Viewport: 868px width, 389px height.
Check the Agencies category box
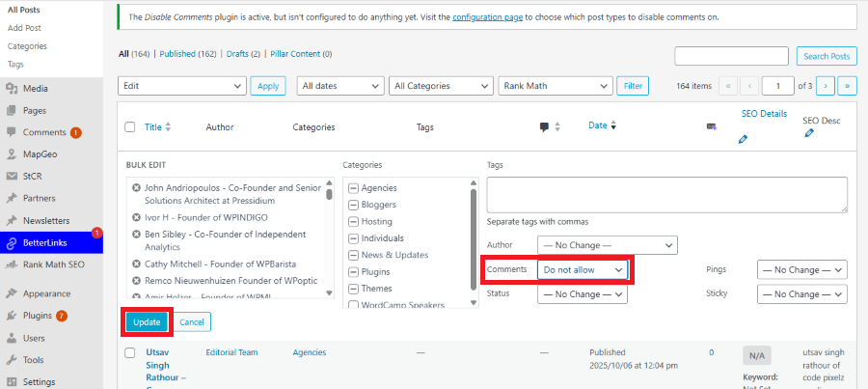353,188
